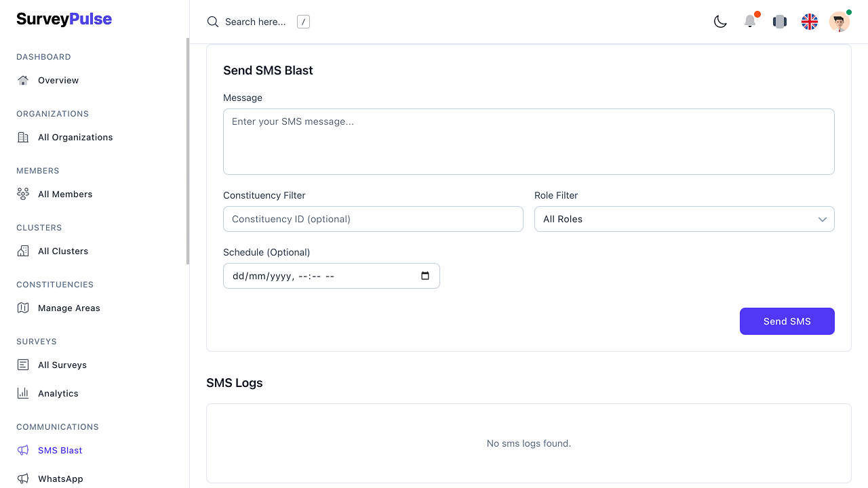This screenshot has width=868, height=488.
Task: Click the Role Filter chevron arrow
Action: point(822,219)
